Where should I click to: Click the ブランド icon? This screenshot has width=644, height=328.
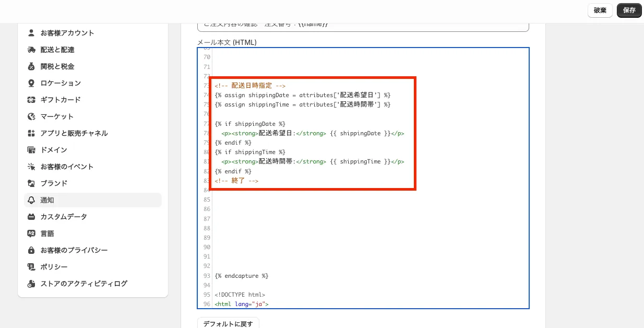click(31, 183)
